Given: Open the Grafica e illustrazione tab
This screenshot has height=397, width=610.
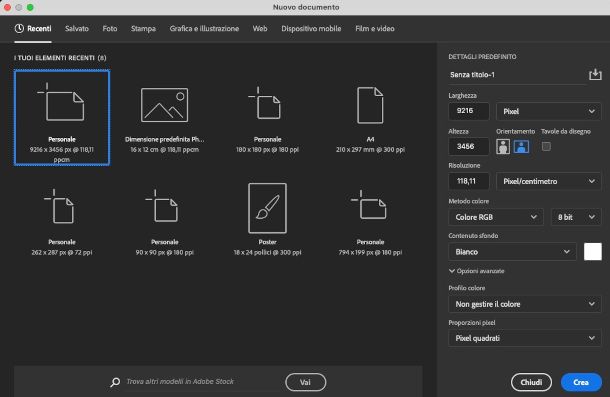Looking at the screenshot, I should (204, 28).
